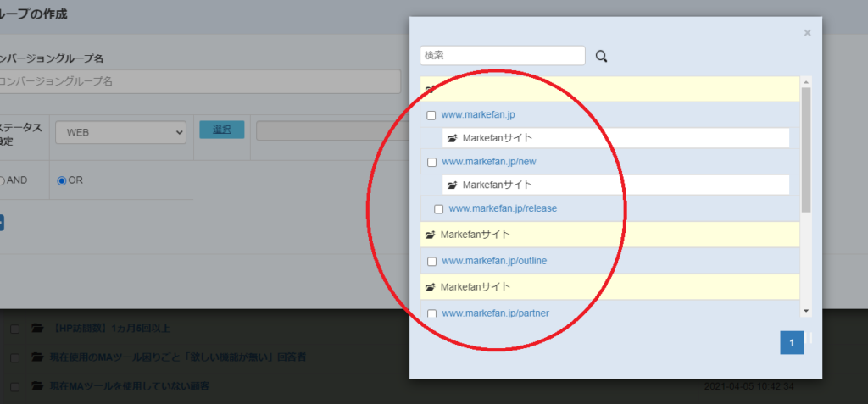Click the www.markefan.jp/outline link
868x404 pixels.
[494, 261]
